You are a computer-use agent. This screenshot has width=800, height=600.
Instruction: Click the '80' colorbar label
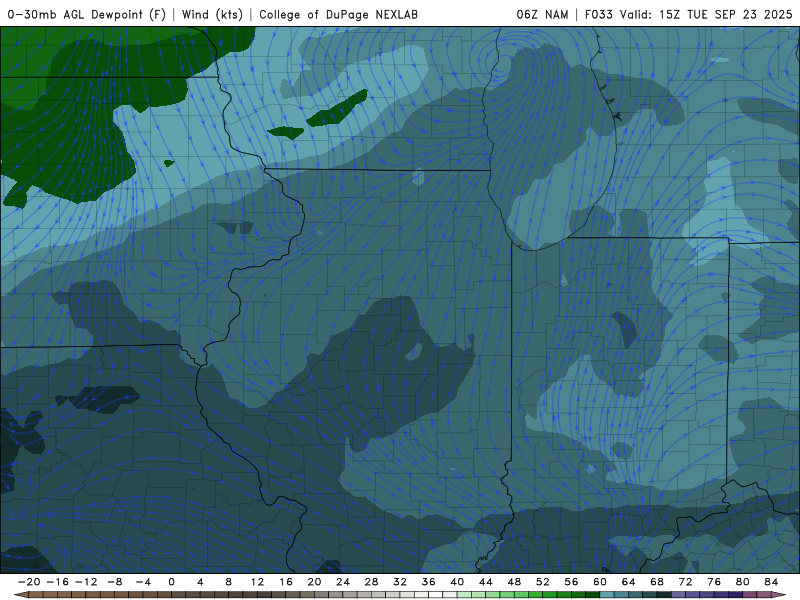coord(743,582)
